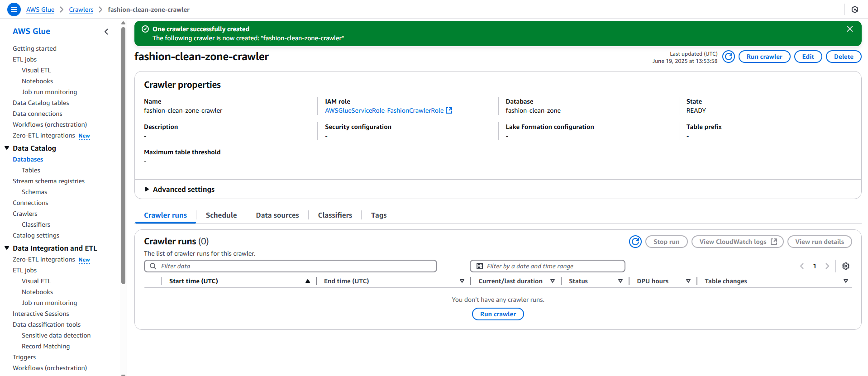
Task: Switch to the Schedule tab
Action: click(221, 215)
